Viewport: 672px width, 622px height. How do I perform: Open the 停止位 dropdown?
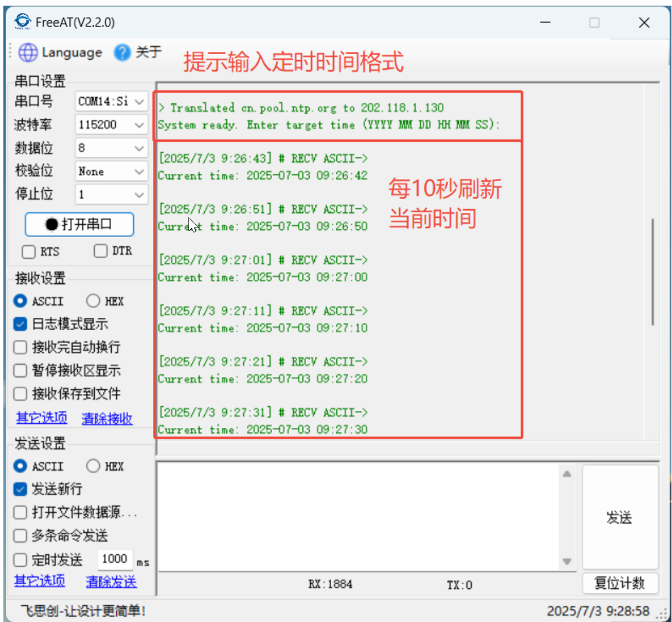[139, 195]
